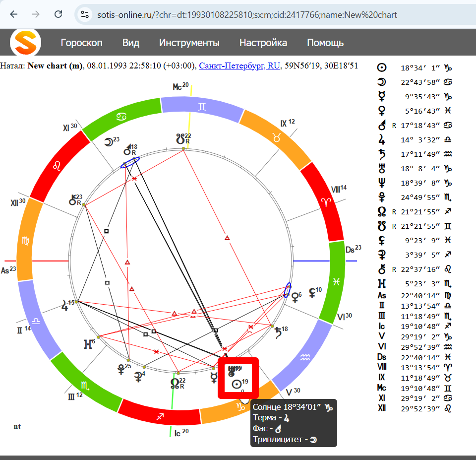The height and width of the screenshot is (460, 476).
Task: Open the Настройка menu
Action: [x=263, y=43]
